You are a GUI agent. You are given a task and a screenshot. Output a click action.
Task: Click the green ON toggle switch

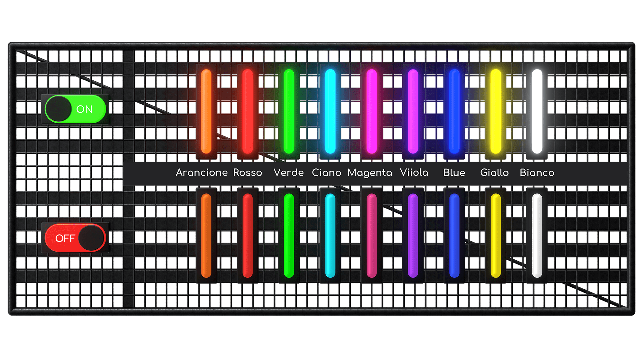[75, 109]
